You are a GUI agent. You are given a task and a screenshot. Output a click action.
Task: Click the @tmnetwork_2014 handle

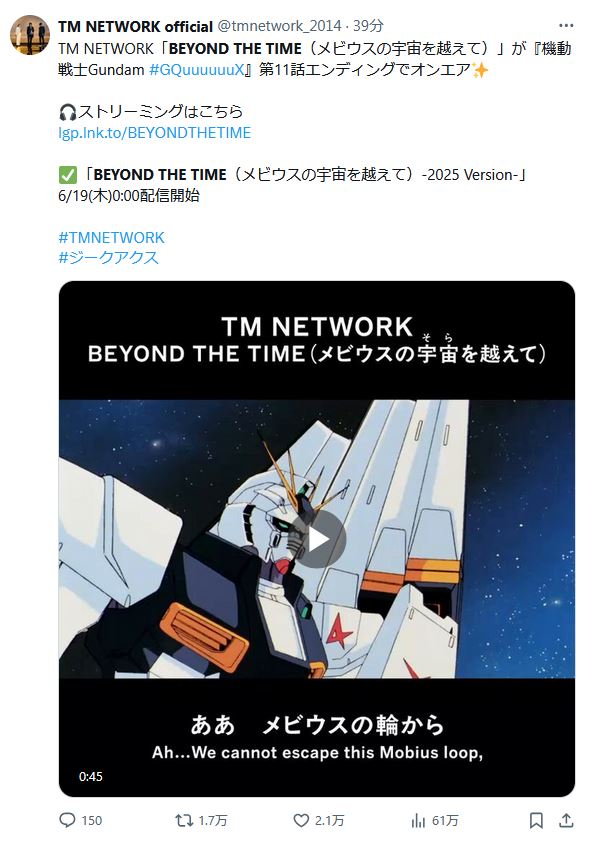(x=279, y=26)
